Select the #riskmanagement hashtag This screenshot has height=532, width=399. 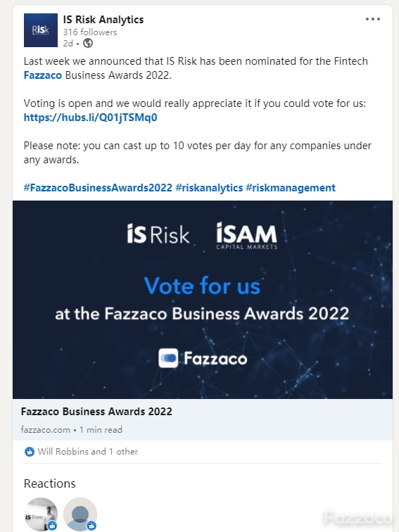pyautogui.click(x=291, y=188)
